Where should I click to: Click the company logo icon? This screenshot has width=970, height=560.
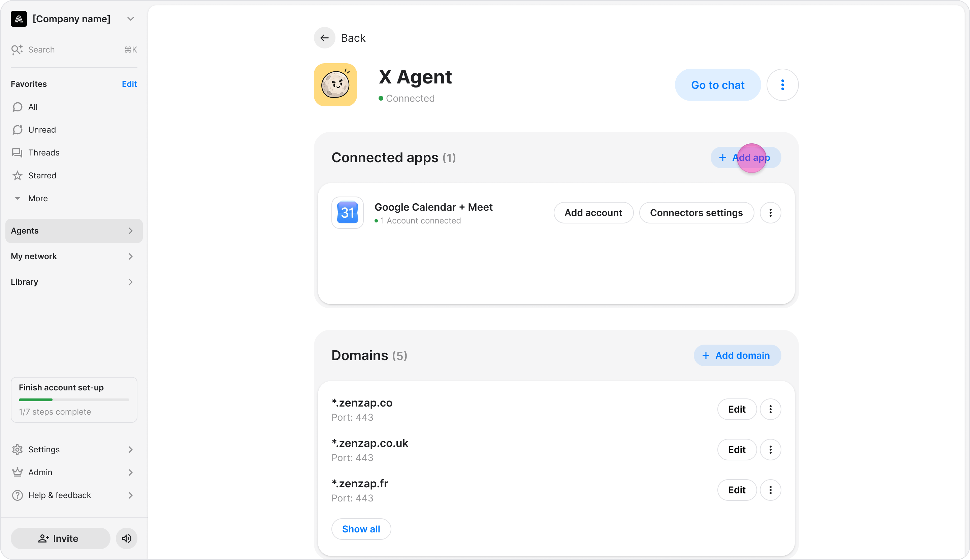[x=19, y=19]
